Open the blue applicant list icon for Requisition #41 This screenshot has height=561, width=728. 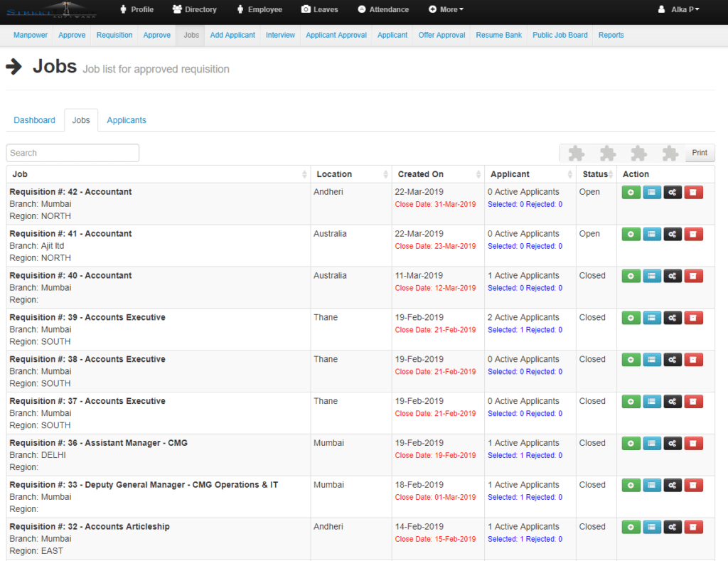tap(652, 234)
